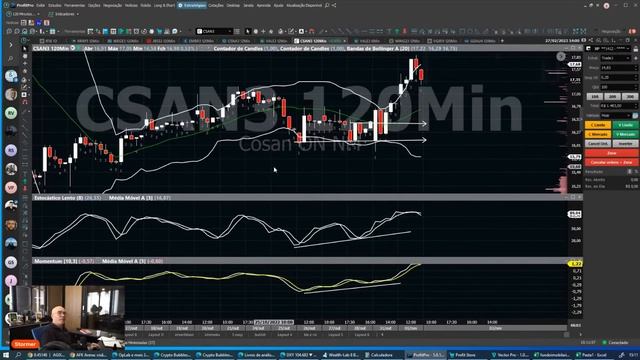Image resolution: width=640 pixels, height=360 pixels.
Task: Click the C Limite buy button
Action: tap(598, 125)
